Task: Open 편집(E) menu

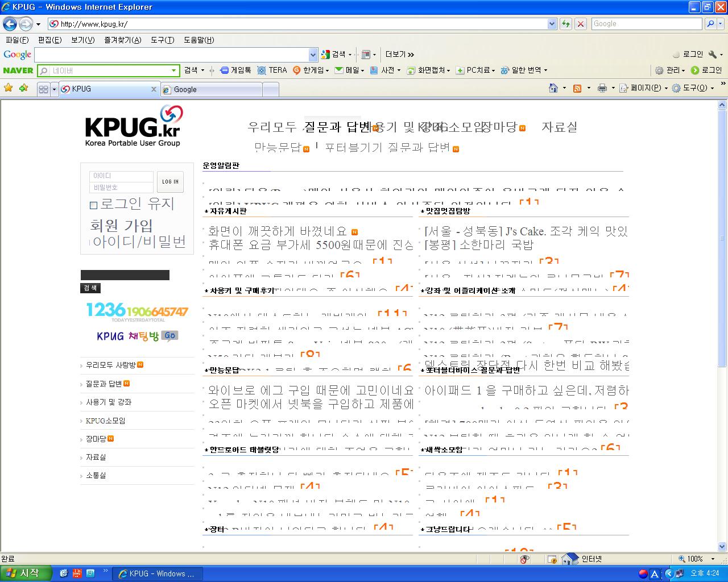Action: click(x=49, y=40)
